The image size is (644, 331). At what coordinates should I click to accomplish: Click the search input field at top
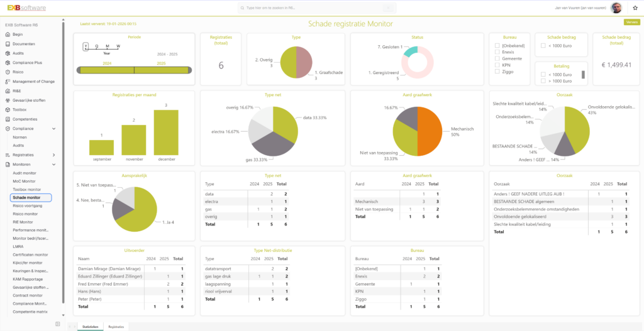318,8
